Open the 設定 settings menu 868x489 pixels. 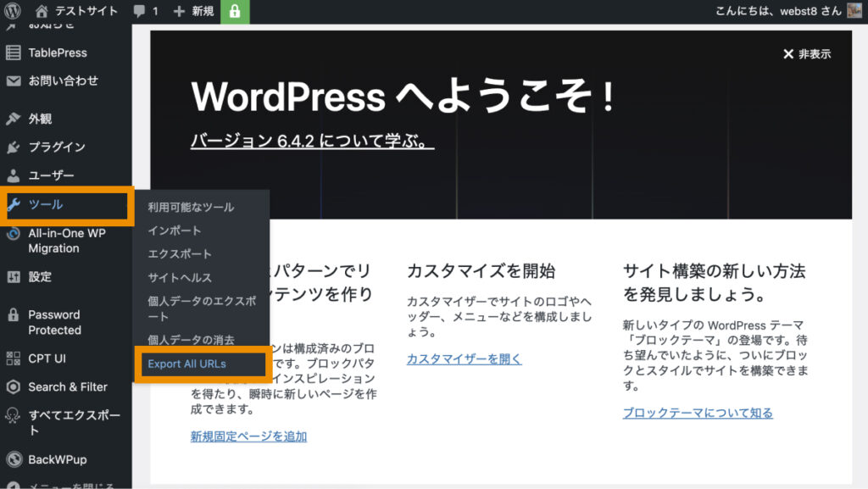click(14, 277)
